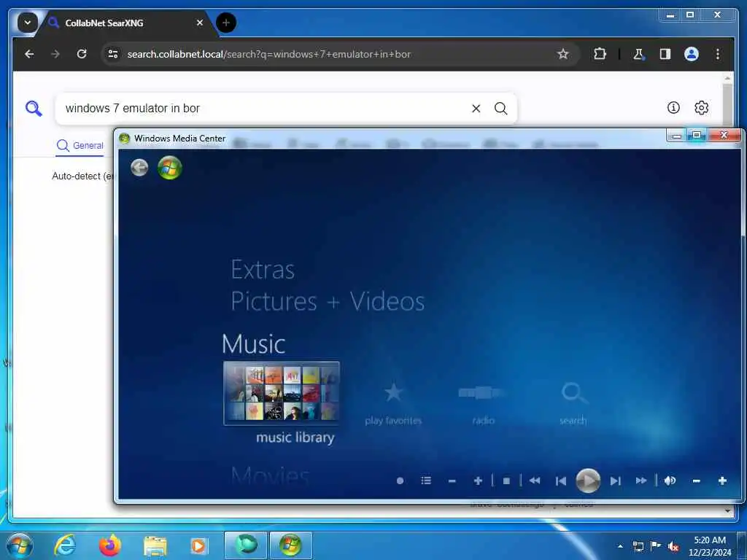This screenshot has height=560, width=747.
Task: Select the CollabNet SearXNG tab
Action: [x=125, y=23]
